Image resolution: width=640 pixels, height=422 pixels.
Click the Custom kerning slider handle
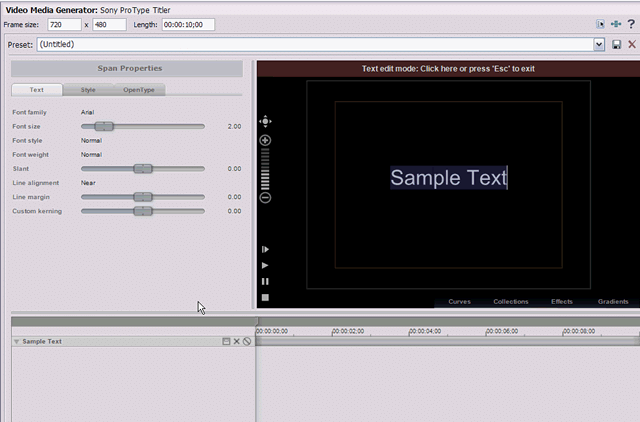(143, 211)
